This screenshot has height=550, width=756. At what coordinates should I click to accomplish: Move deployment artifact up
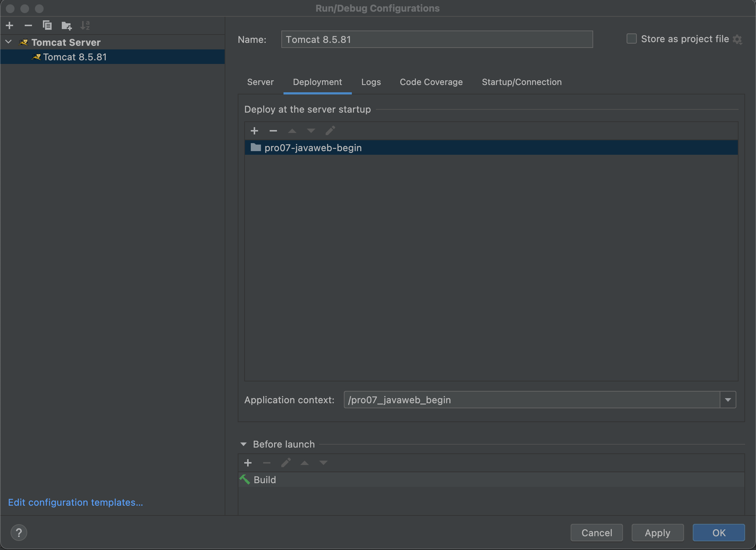[x=292, y=131]
